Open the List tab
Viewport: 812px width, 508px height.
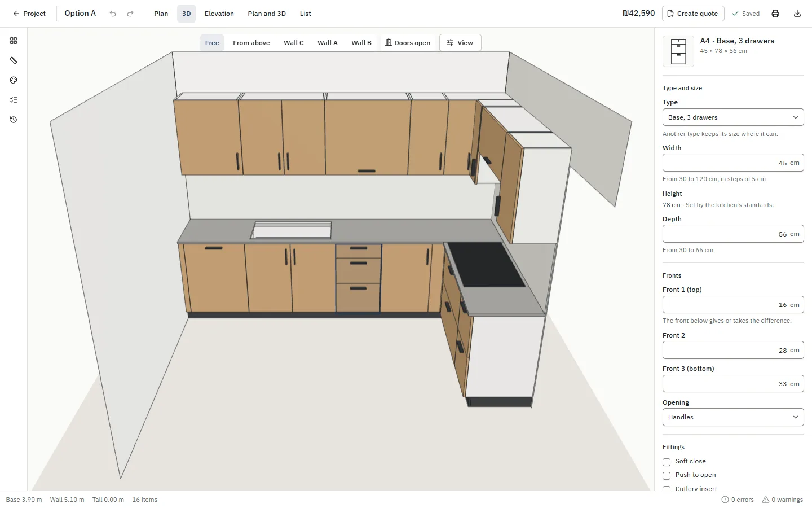click(306, 14)
